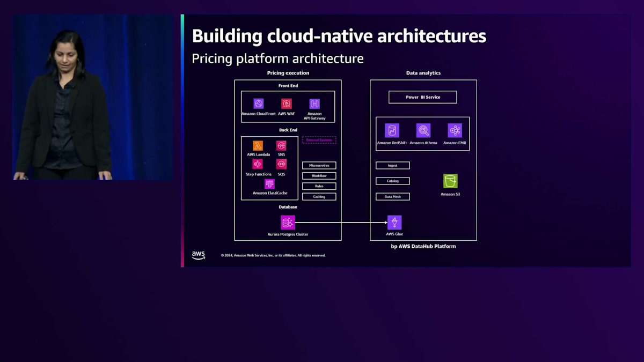Image resolution: width=644 pixels, height=362 pixels.
Task: Select the Catalog box
Action: tap(393, 181)
